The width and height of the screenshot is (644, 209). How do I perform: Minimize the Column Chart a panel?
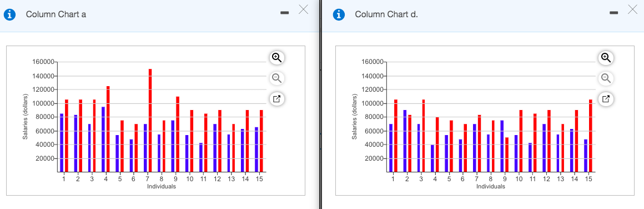pos(284,13)
